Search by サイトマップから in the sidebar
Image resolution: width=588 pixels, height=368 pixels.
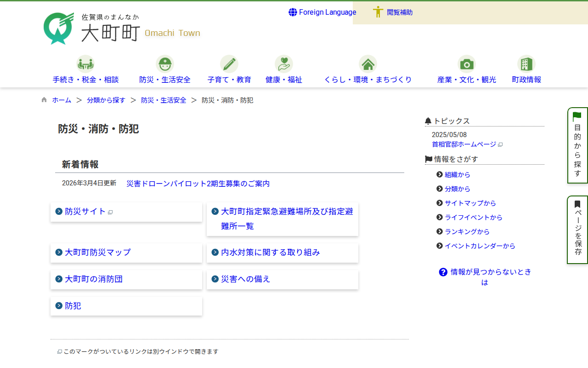click(x=470, y=203)
